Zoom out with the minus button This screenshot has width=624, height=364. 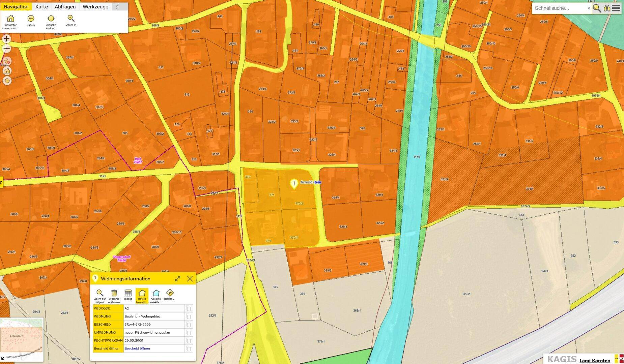click(6, 49)
